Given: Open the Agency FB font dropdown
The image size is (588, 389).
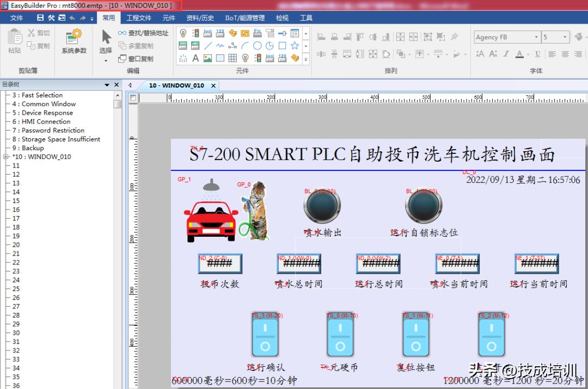Looking at the screenshot, I should point(536,37).
